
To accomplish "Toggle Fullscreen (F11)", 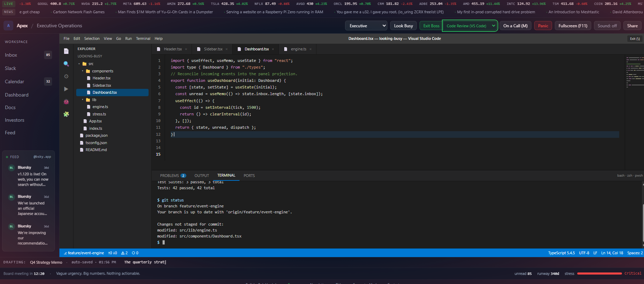I will click(x=573, y=26).
